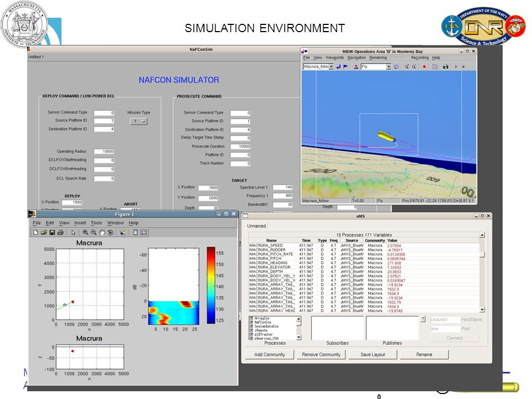Click the zoom out magnifier in MB06 toolbar

pyautogui.click(x=414, y=67)
